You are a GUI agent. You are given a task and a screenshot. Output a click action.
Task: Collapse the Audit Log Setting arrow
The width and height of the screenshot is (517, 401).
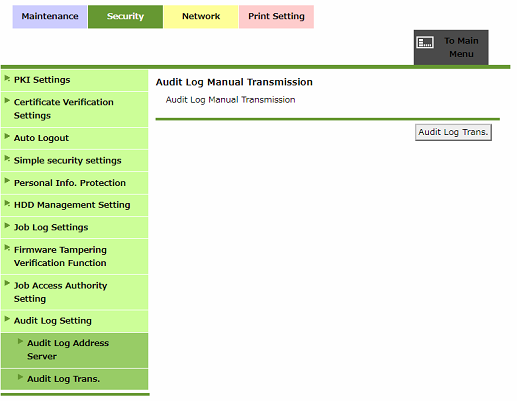point(7,319)
